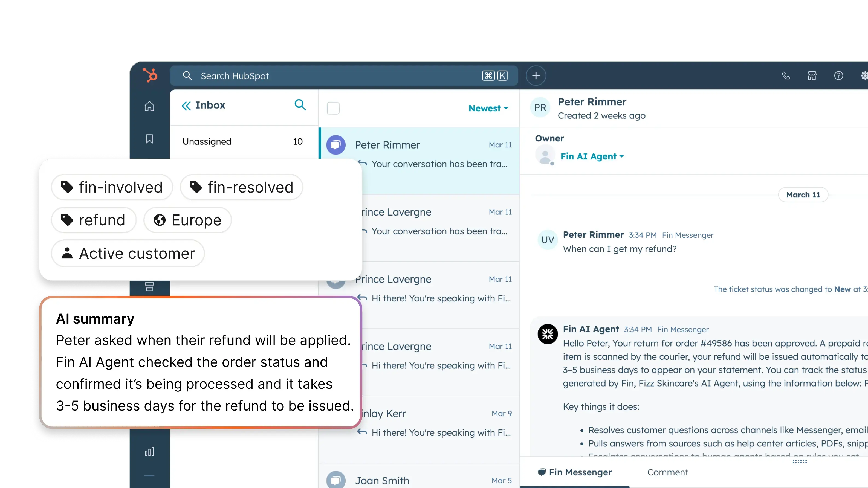This screenshot has width=868, height=488.
Task: Click the "March 11" date separator
Action: 803,195
